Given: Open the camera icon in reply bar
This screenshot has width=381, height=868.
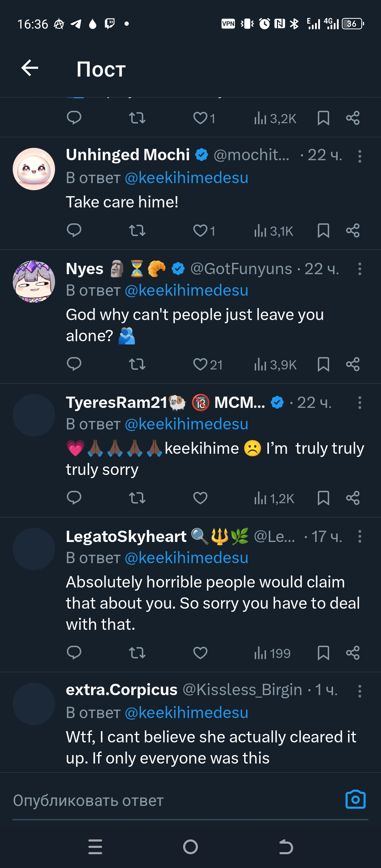Looking at the screenshot, I should coord(355,800).
